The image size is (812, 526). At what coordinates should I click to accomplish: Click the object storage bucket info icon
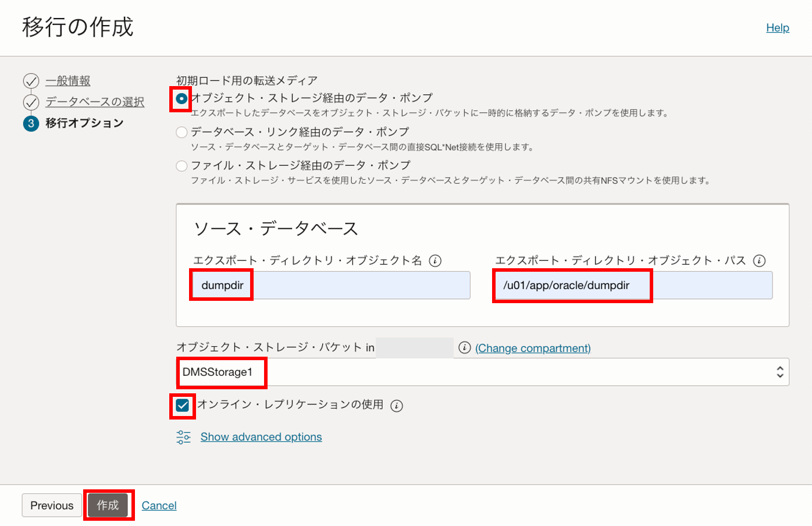pyautogui.click(x=464, y=347)
